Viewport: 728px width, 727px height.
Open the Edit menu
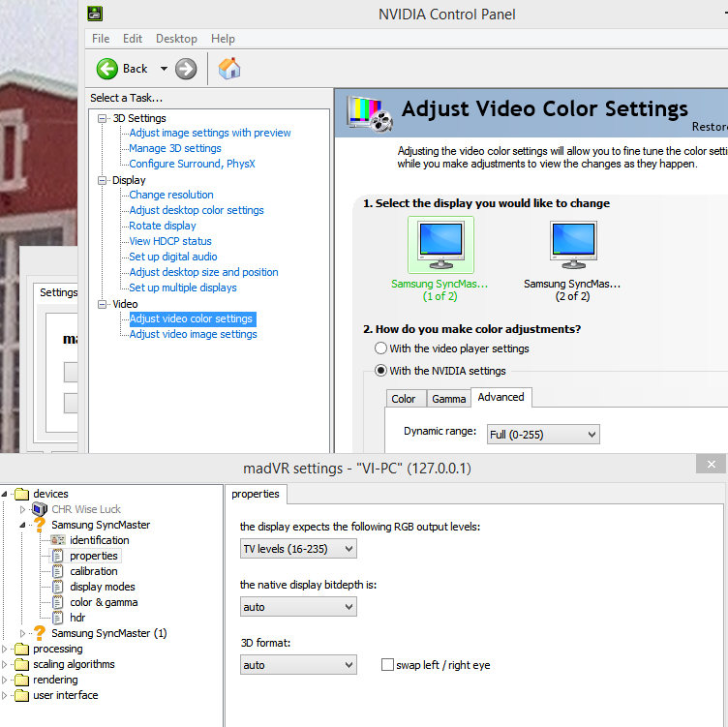click(133, 39)
